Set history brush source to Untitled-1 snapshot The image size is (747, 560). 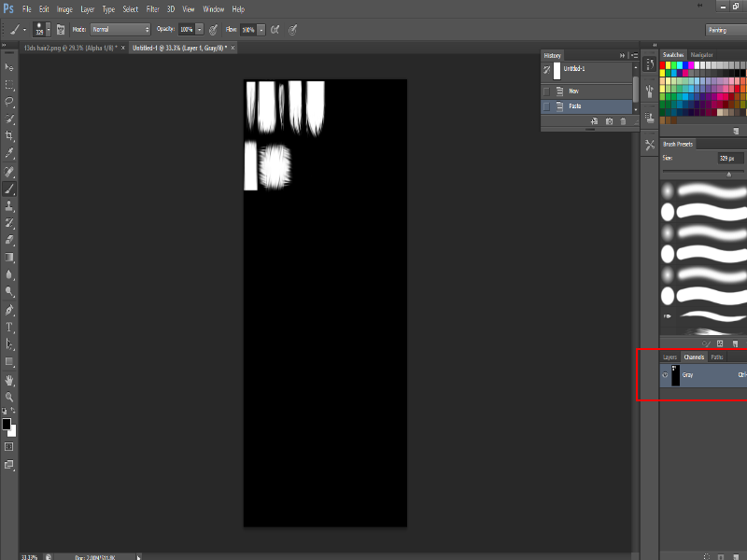(546, 69)
